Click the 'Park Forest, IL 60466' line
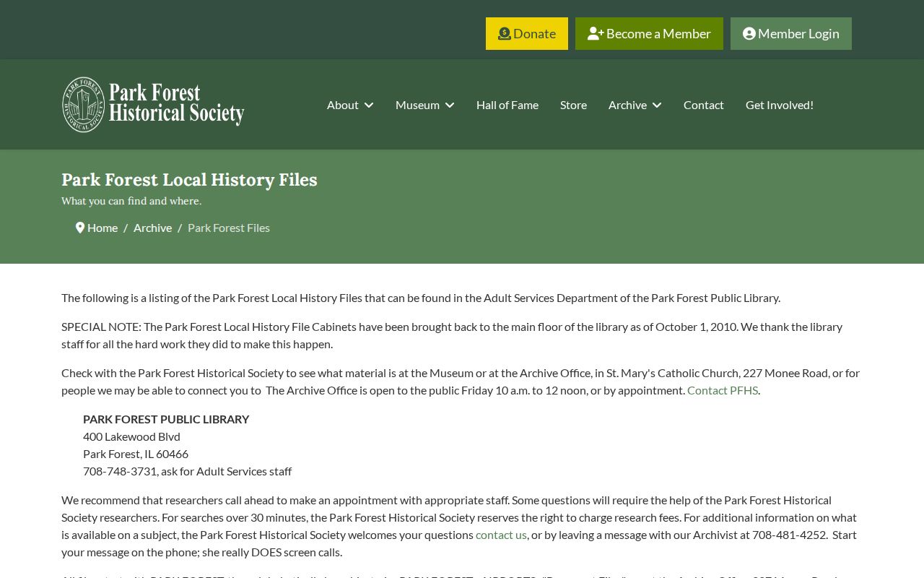Screen dimensions: 924x578 (x=136, y=454)
